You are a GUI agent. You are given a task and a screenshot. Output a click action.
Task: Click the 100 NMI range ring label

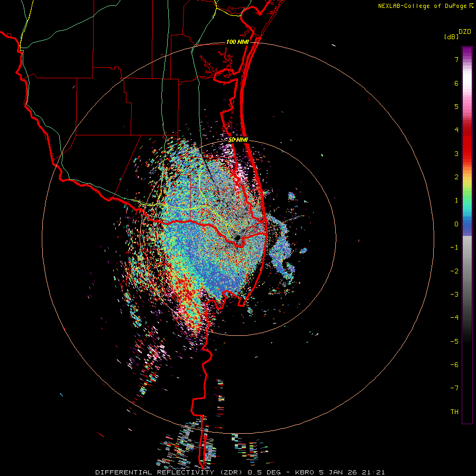[x=237, y=42]
